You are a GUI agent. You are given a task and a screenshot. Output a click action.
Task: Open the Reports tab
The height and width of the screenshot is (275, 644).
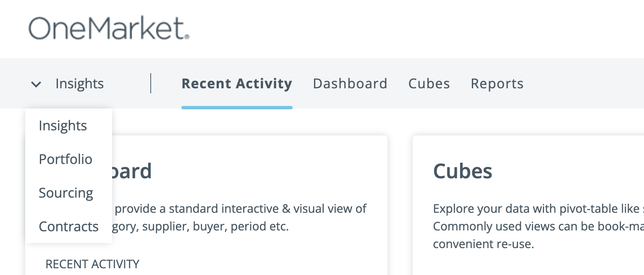click(497, 83)
